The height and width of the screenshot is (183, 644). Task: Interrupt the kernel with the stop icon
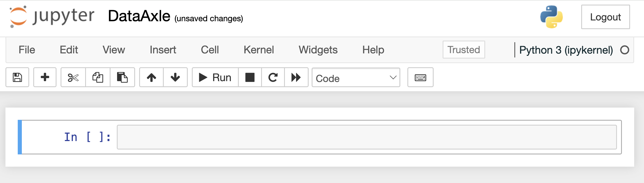(250, 77)
